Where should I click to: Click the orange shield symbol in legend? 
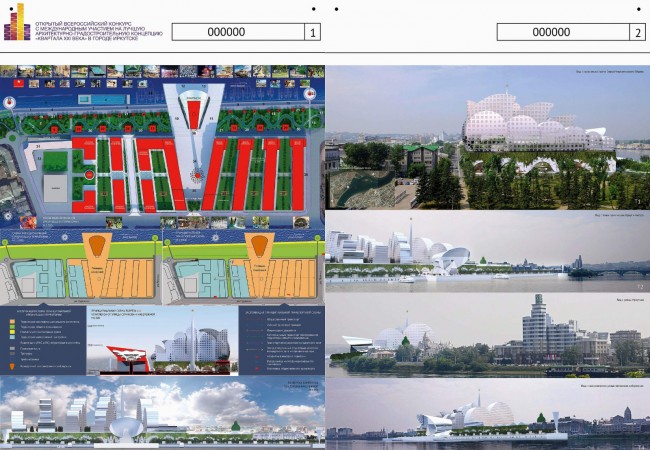(13, 366)
